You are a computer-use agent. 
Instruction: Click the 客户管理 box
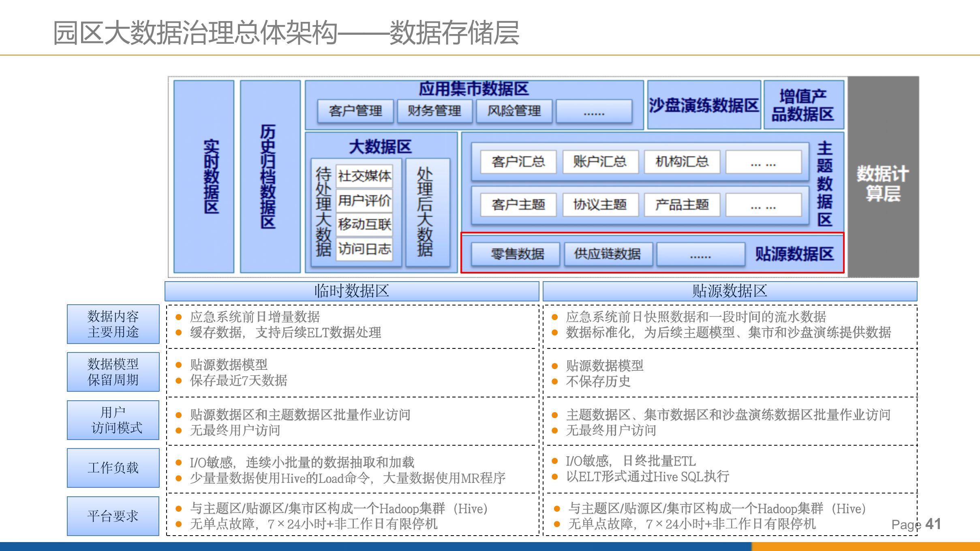pyautogui.click(x=355, y=111)
